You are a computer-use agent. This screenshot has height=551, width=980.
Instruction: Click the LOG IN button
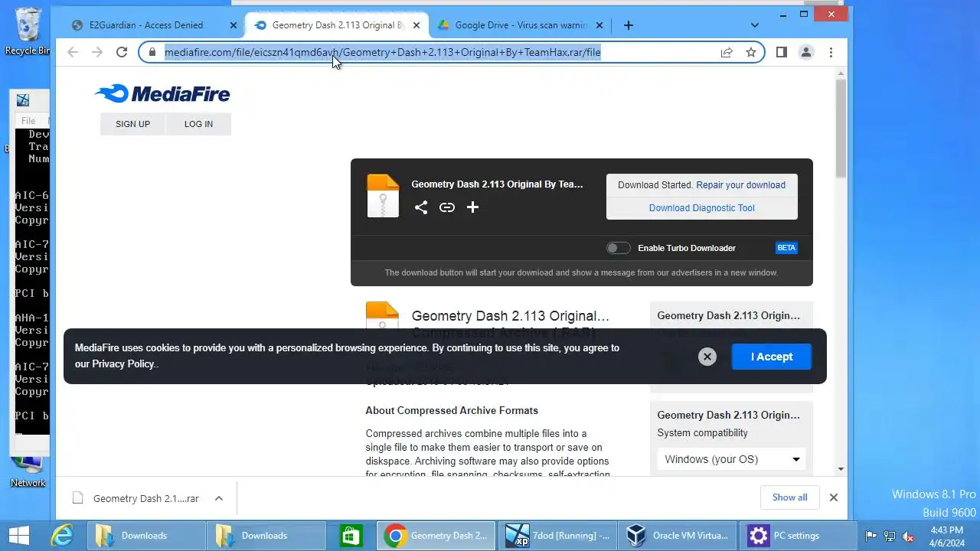[x=198, y=124]
